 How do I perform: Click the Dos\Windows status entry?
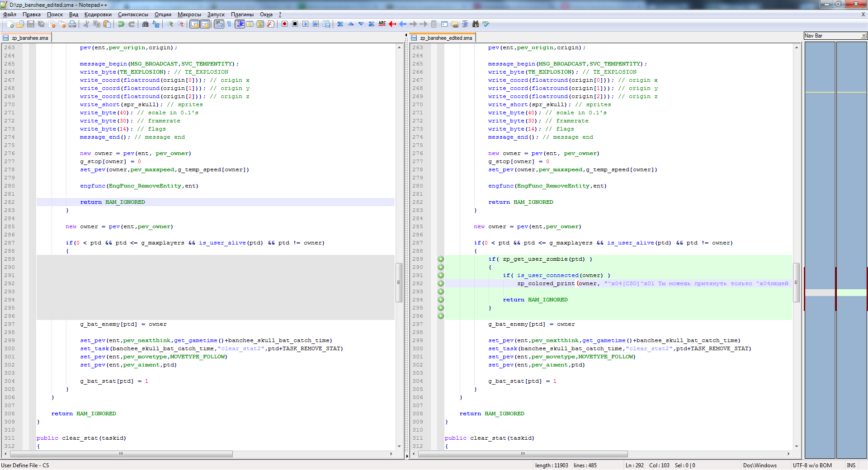tap(759, 465)
